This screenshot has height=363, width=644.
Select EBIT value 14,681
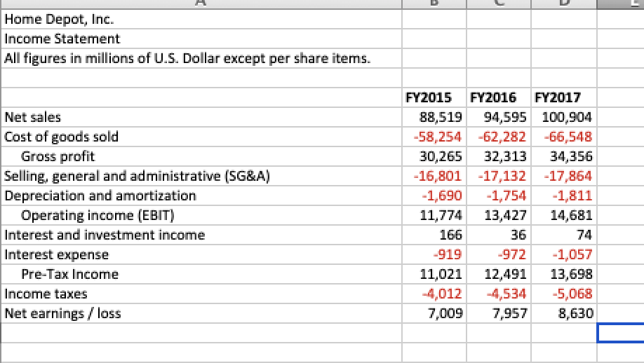click(x=563, y=215)
